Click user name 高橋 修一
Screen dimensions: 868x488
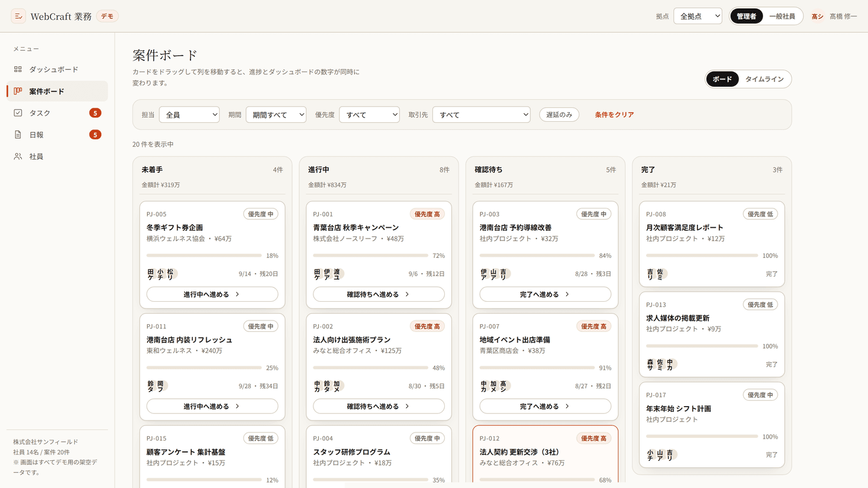(843, 16)
